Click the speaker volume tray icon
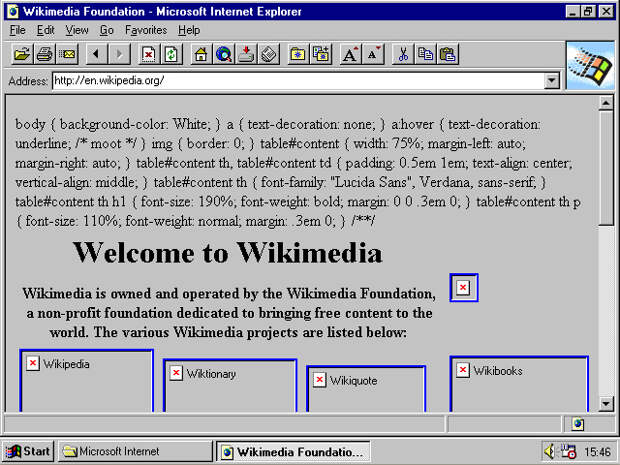This screenshot has height=465, width=620. click(x=550, y=451)
